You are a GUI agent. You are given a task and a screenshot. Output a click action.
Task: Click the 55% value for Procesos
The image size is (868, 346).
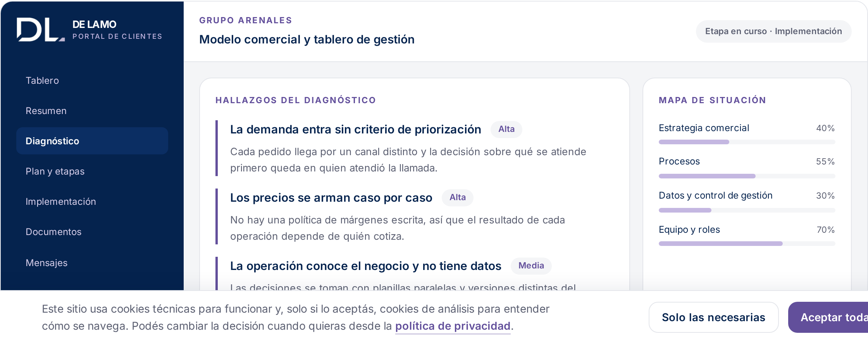[x=825, y=161]
